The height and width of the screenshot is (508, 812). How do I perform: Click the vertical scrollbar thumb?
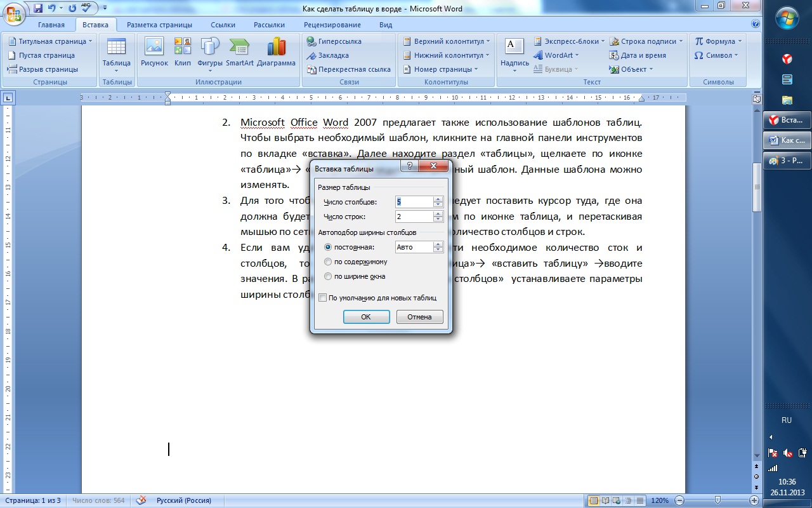click(756, 188)
